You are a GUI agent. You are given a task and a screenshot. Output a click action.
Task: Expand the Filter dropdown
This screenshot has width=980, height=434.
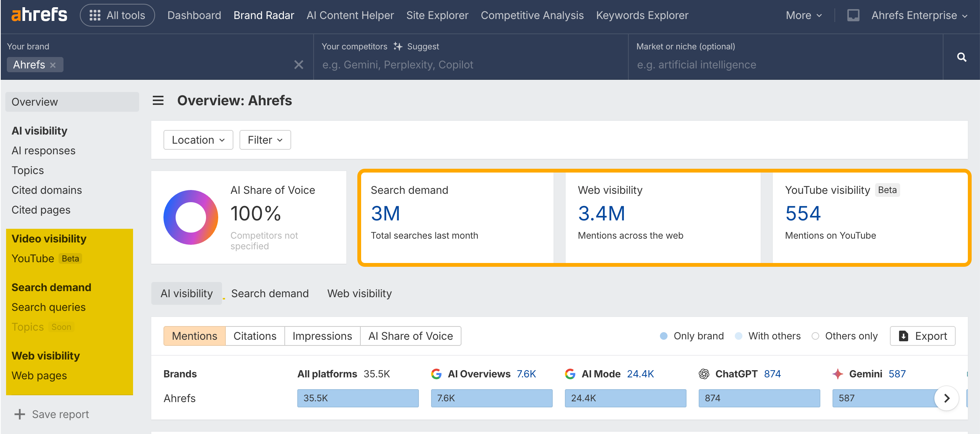coord(265,140)
